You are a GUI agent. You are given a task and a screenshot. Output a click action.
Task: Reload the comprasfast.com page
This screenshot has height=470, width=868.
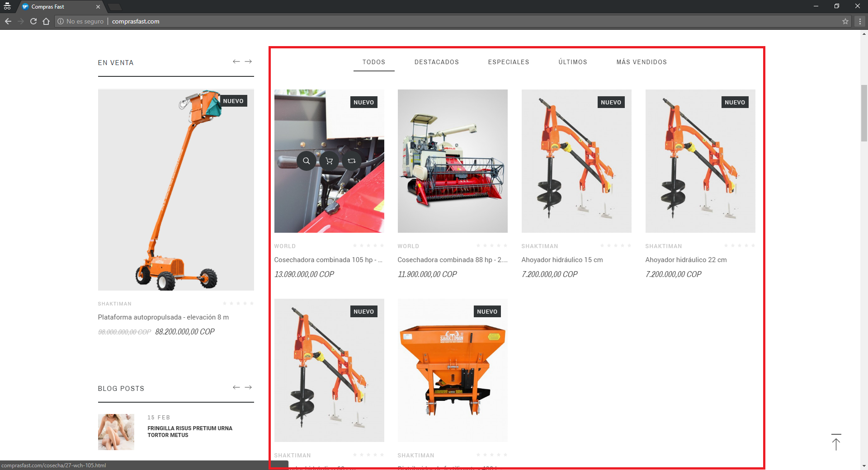pos(33,21)
